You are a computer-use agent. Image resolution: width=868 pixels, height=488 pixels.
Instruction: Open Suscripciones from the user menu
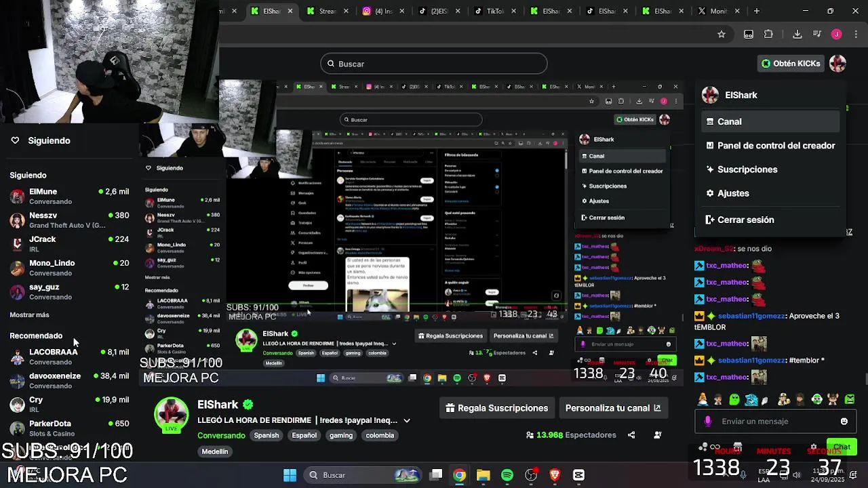pyautogui.click(x=770, y=169)
